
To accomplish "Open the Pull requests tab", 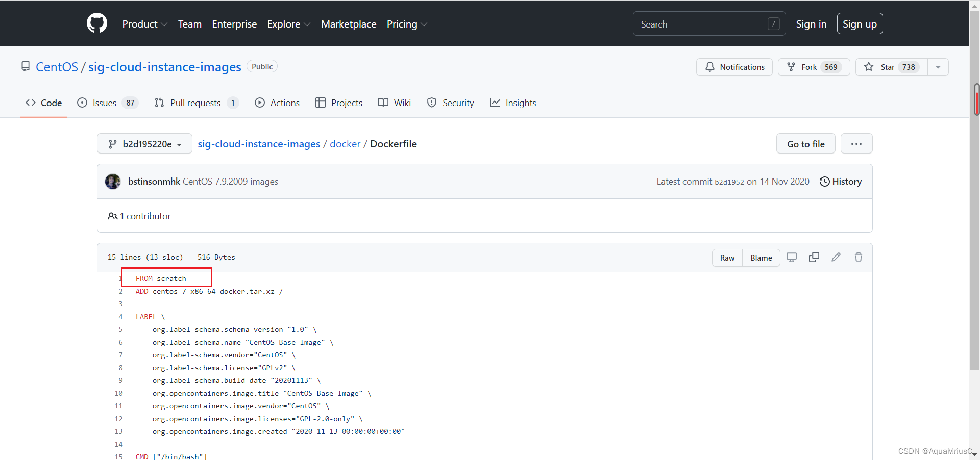I will pos(197,103).
